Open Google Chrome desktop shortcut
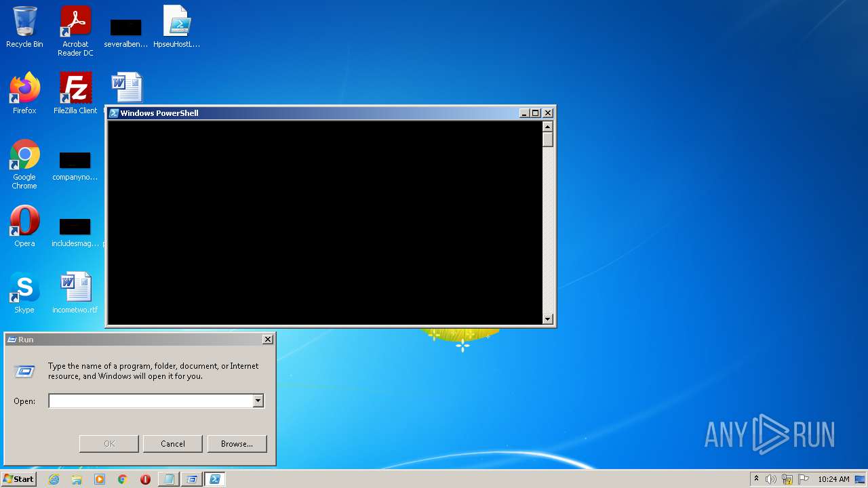The image size is (868, 488). click(x=24, y=164)
